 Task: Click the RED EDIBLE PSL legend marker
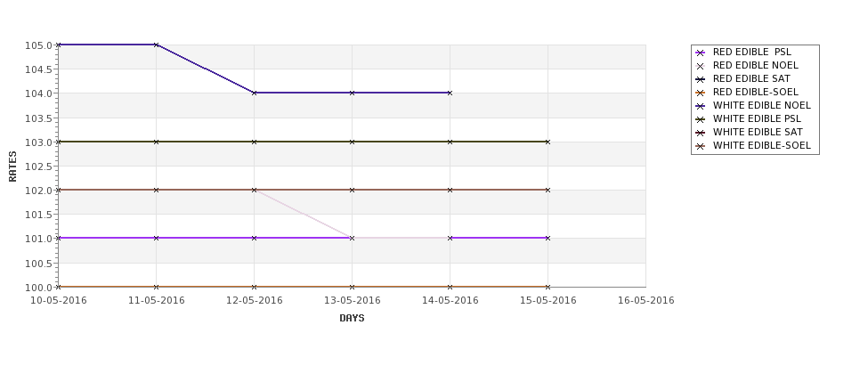click(x=701, y=53)
